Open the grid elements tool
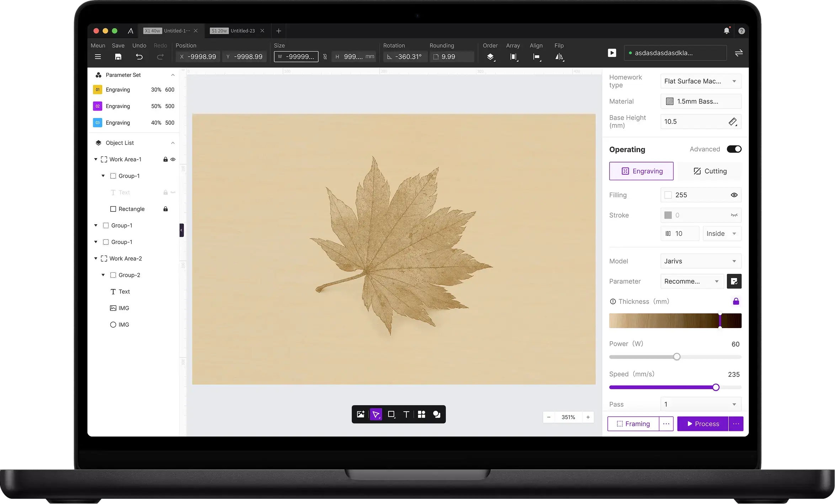The height and width of the screenshot is (504, 835). [x=421, y=414]
